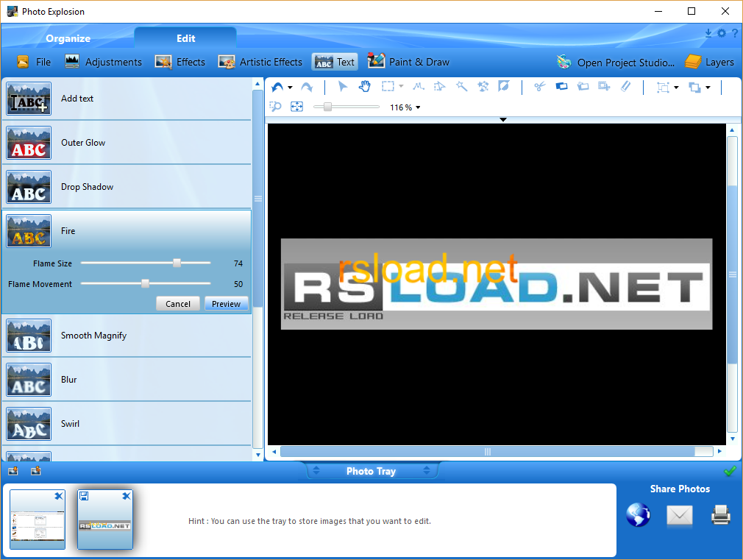Screen dimensions: 743x560
Task: Click the scissors cut icon
Action: click(x=540, y=86)
